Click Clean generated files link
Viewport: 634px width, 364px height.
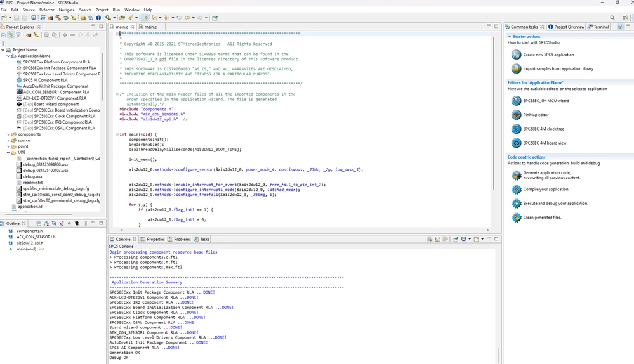[x=542, y=218]
